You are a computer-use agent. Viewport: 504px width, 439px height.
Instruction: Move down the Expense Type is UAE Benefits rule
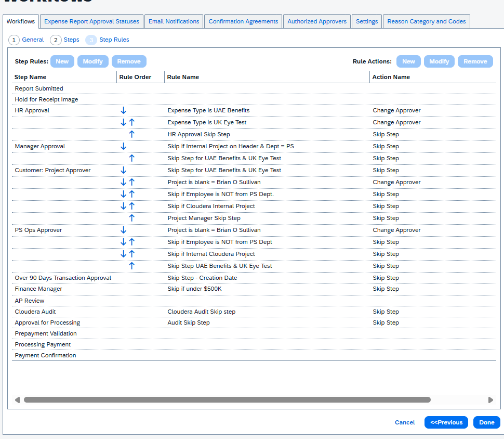(x=124, y=110)
